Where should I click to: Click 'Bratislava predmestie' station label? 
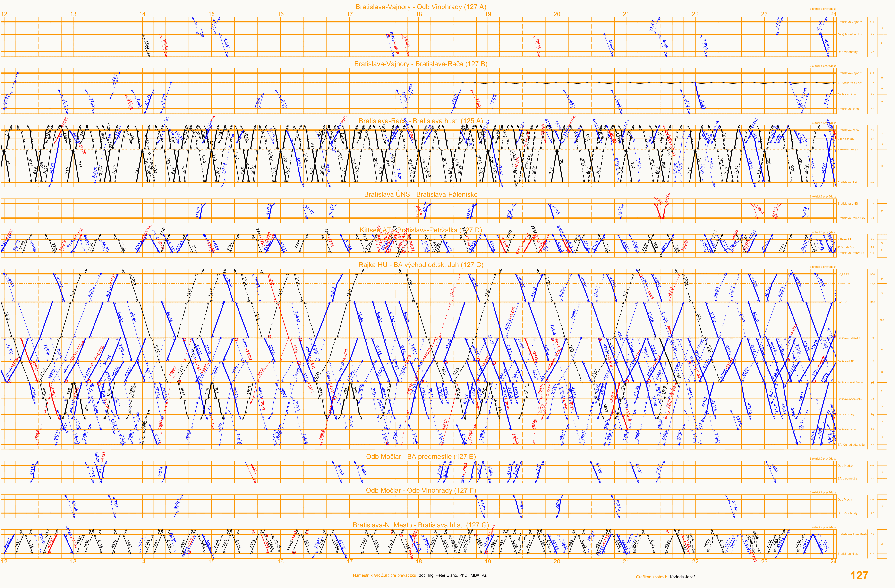[x=850, y=399]
